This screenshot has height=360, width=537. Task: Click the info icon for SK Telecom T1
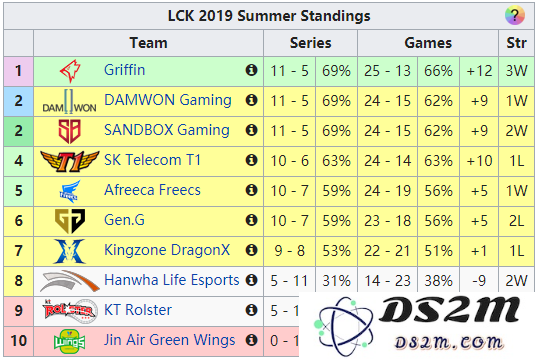tap(251, 160)
